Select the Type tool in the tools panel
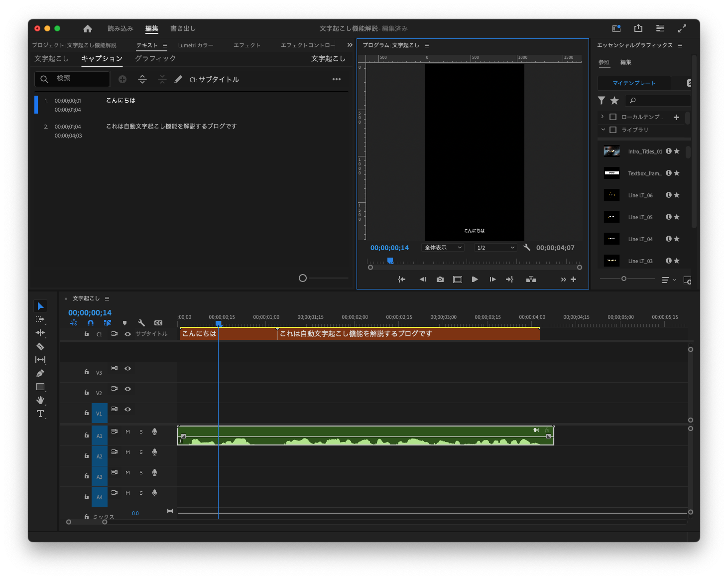Image resolution: width=728 pixels, height=579 pixels. pos(40,414)
